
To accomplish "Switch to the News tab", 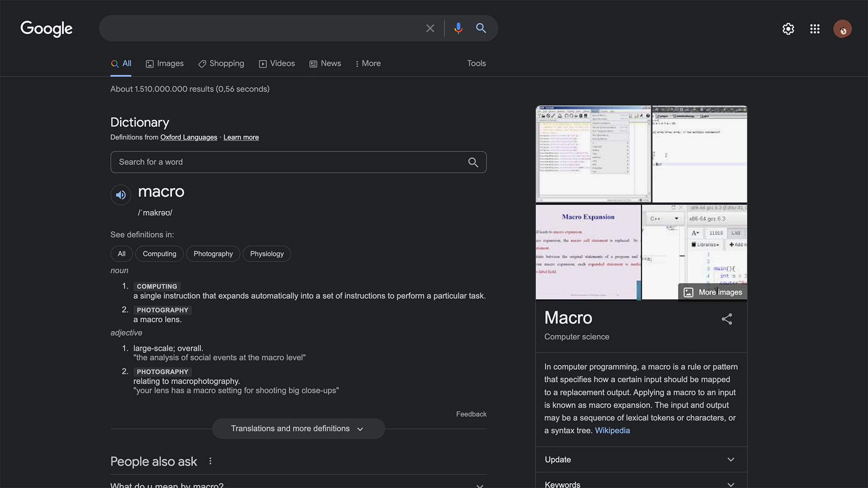I will click(x=325, y=64).
